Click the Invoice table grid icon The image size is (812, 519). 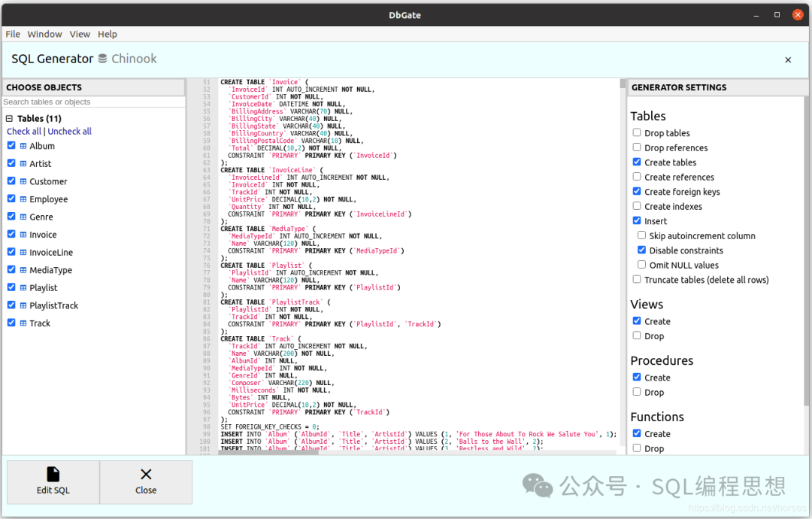(x=23, y=235)
